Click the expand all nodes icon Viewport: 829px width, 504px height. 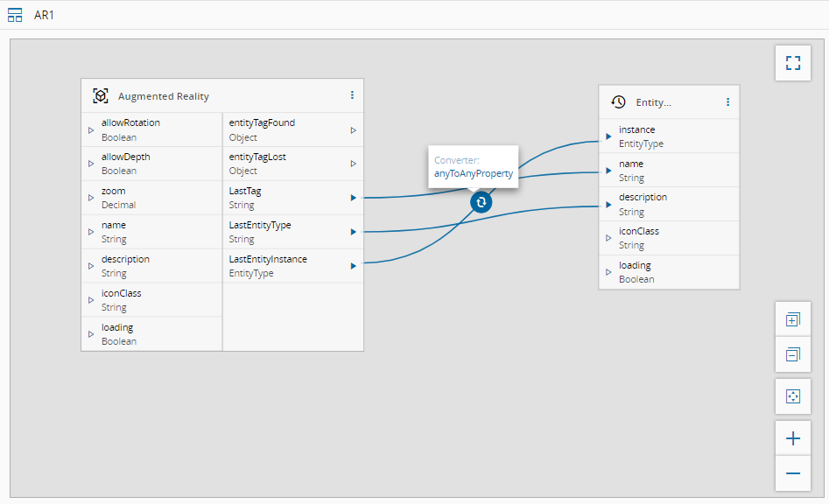(x=792, y=320)
